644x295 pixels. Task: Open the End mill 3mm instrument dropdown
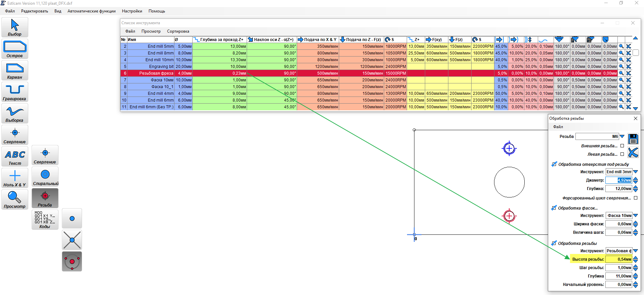click(x=635, y=172)
